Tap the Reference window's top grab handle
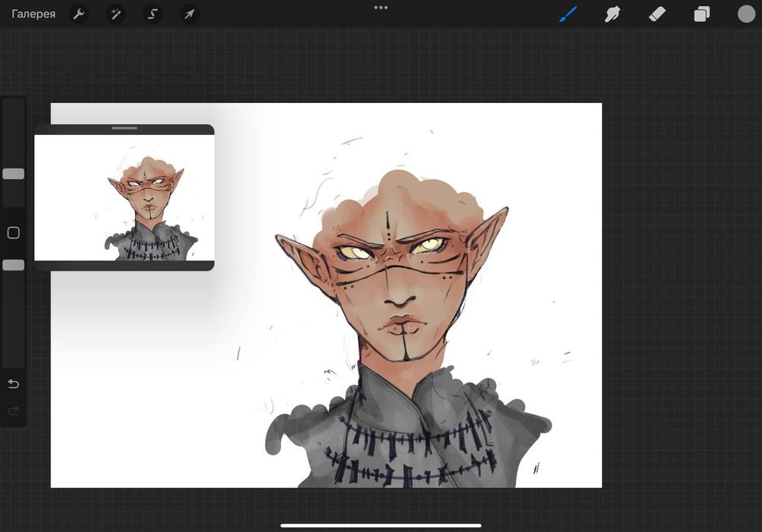 click(124, 128)
